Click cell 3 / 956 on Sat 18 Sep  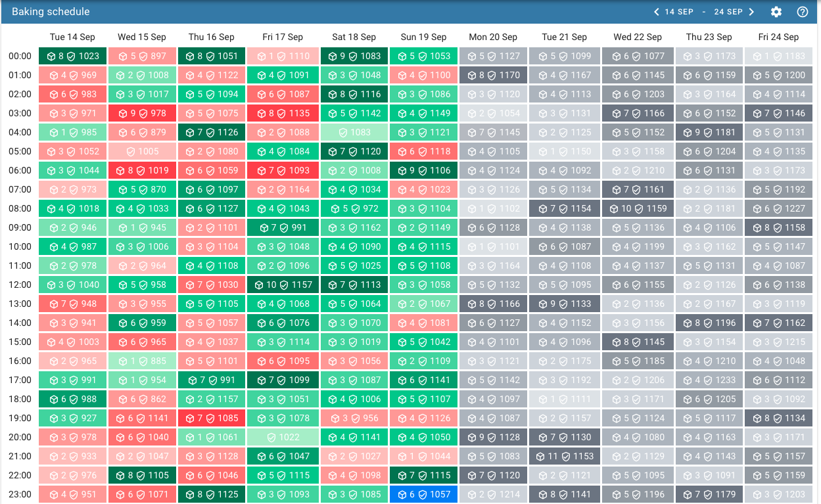pyautogui.click(x=354, y=419)
